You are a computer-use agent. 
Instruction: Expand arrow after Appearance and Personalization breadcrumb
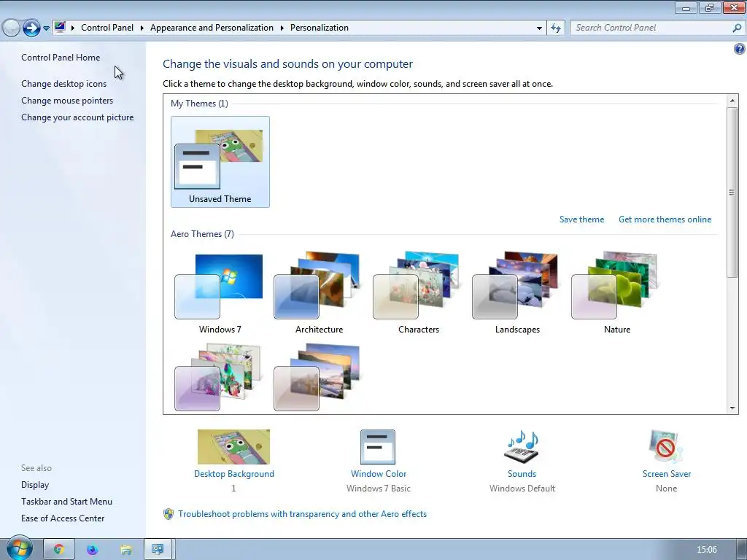(x=282, y=28)
